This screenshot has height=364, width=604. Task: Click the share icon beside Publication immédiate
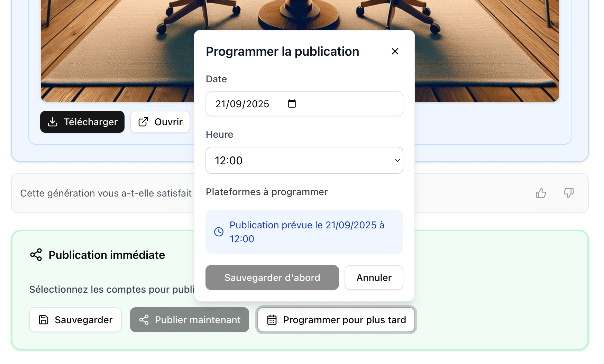pyautogui.click(x=36, y=255)
